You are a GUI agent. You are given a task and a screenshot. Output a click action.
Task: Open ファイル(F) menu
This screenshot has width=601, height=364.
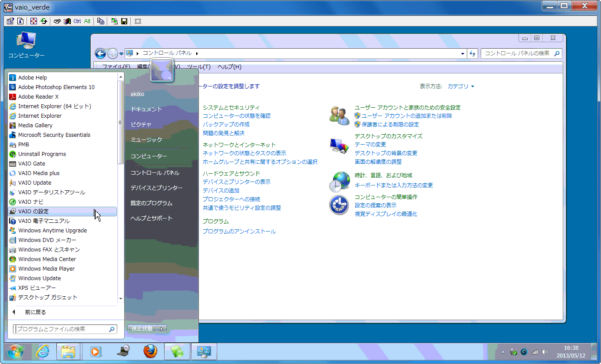point(116,67)
